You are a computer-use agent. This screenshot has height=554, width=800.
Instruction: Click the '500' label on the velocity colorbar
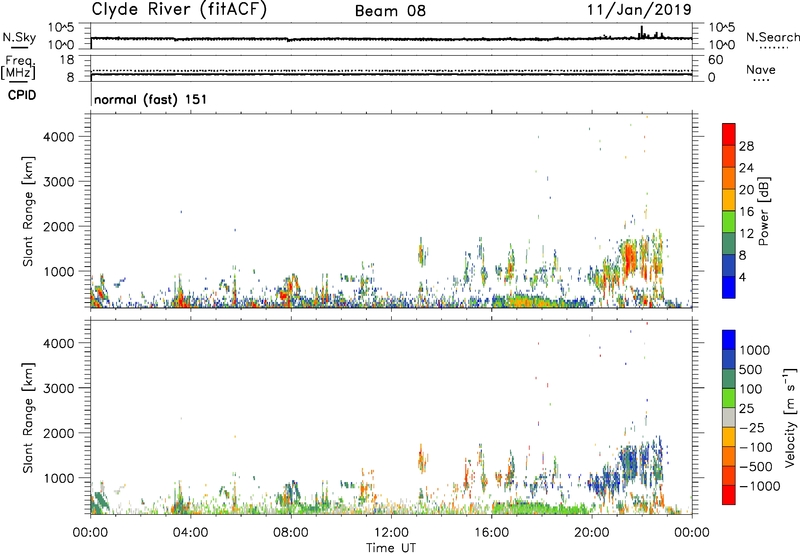[x=750, y=369]
